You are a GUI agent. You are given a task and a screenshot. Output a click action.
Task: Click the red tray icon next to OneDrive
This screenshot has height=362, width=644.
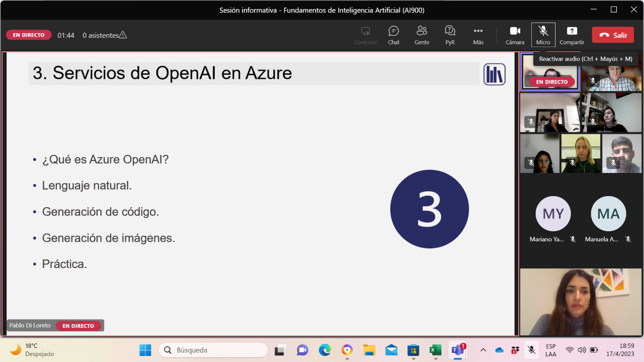tap(515, 350)
